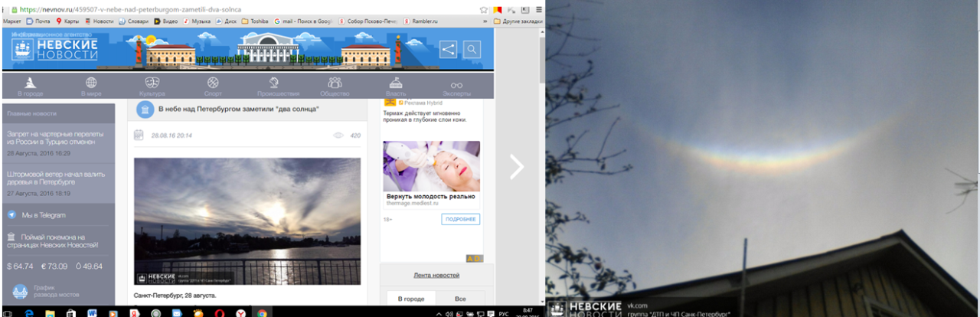Open the 'Другие закладки' folder
The image size is (980, 317).
(518, 21)
